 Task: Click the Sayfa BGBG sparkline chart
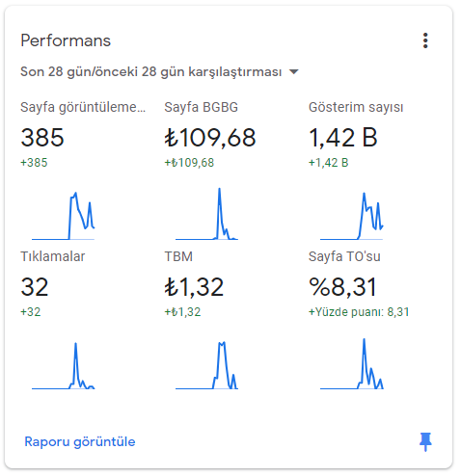[x=206, y=214]
